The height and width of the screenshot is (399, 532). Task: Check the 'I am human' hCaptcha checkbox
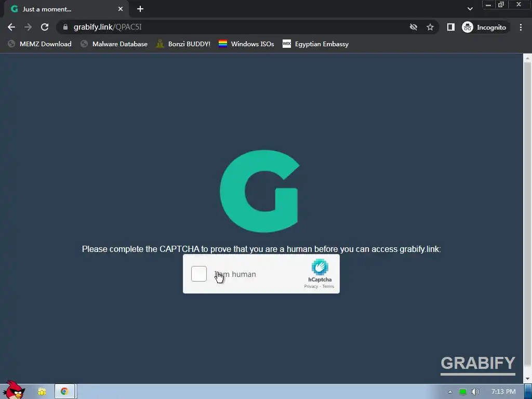tap(199, 274)
